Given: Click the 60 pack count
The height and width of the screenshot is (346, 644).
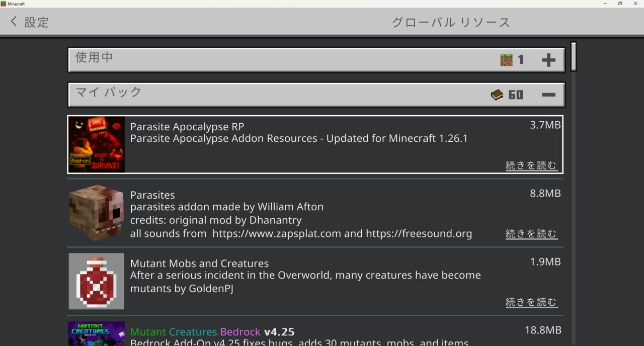Looking at the screenshot, I should coord(516,95).
